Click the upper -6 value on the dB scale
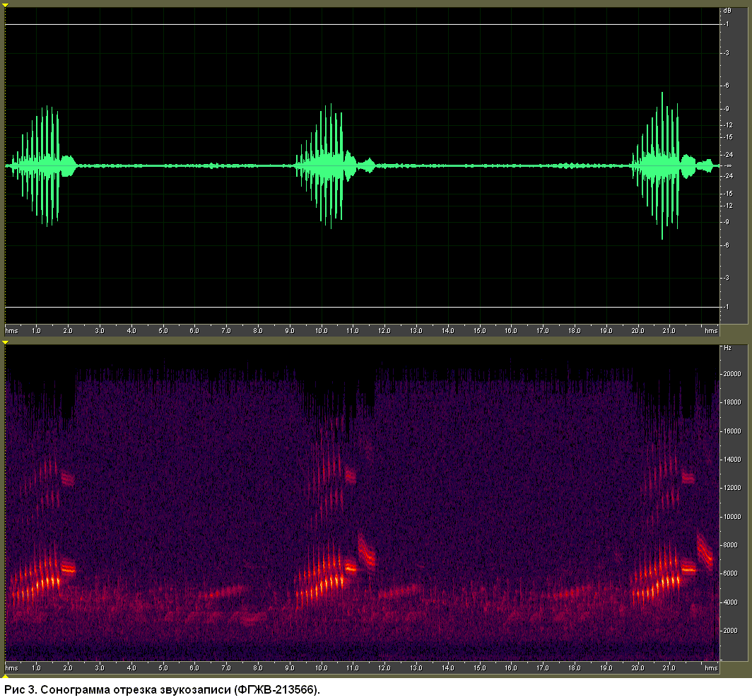This screenshot has width=752, height=700. (727, 86)
